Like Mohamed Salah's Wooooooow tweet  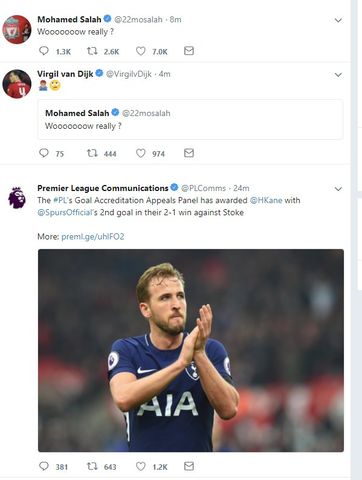[141, 51]
